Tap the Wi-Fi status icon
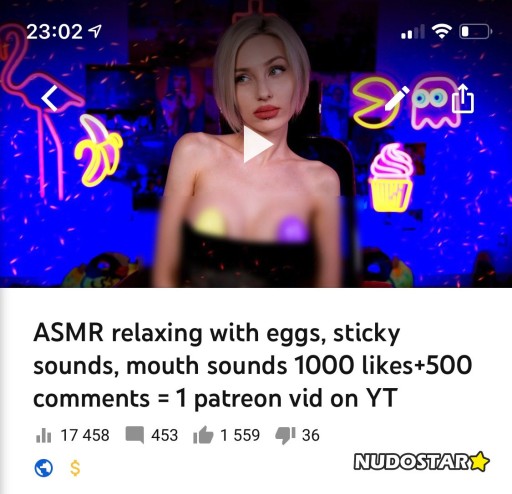 pyautogui.click(x=442, y=31)
